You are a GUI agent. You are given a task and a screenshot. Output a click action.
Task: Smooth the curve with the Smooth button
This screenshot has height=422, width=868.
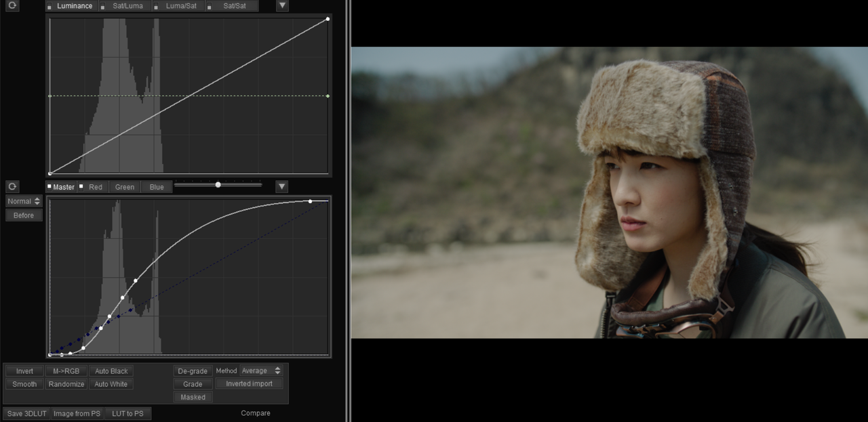pos(24,384)
